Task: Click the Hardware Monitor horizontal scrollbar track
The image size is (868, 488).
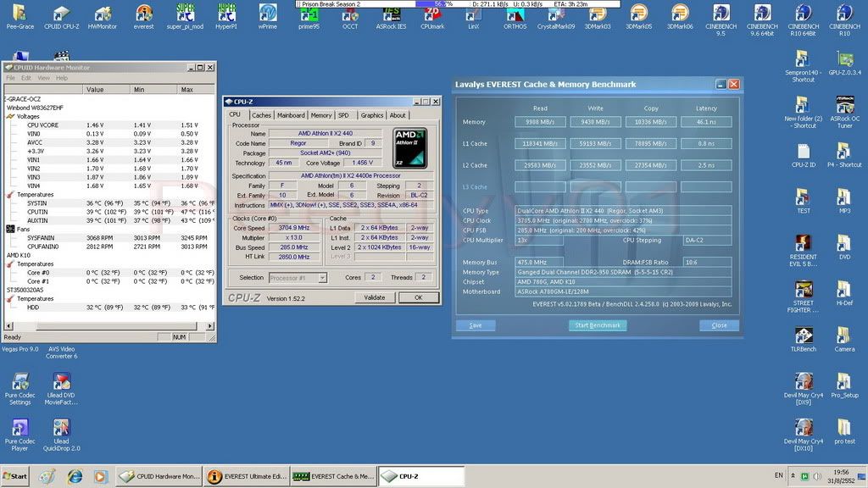Action: click(109, 326)
